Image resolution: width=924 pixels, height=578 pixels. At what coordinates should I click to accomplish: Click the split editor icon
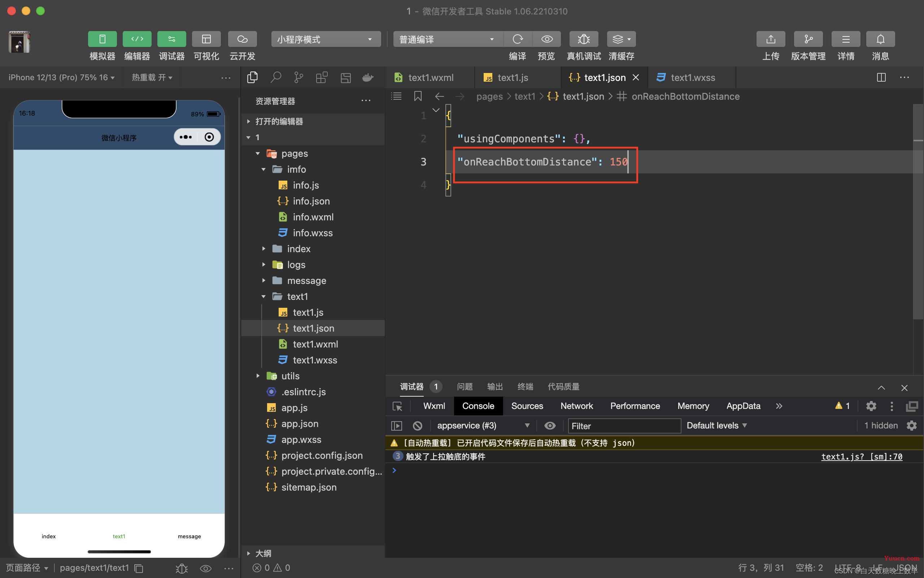(881, 78)
